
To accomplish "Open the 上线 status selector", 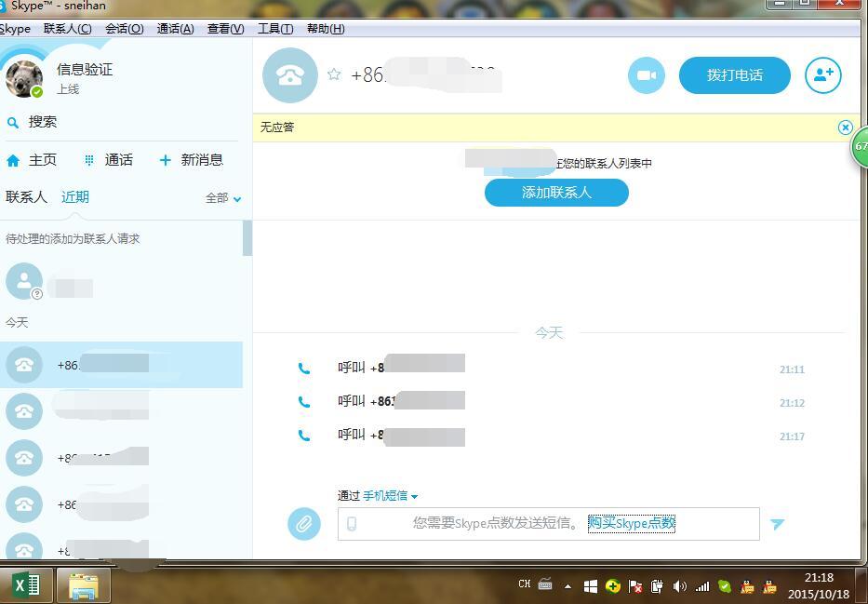I will coord(68,89).
